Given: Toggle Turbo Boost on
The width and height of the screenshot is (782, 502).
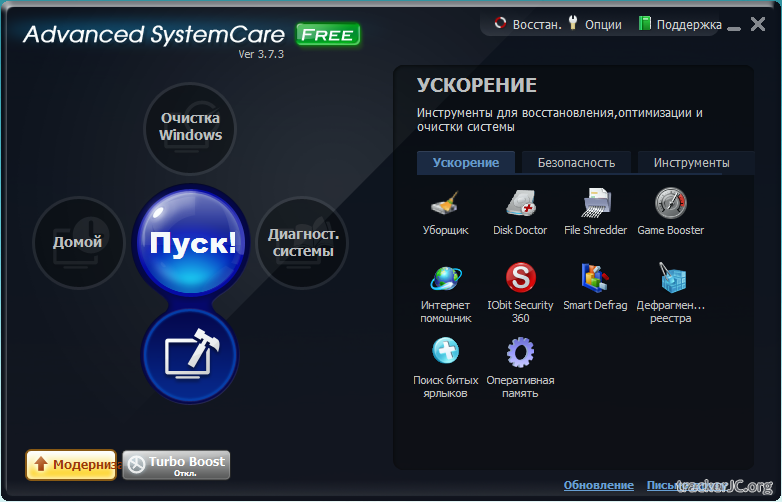Looking at the screenshot, I should [176, 465].
